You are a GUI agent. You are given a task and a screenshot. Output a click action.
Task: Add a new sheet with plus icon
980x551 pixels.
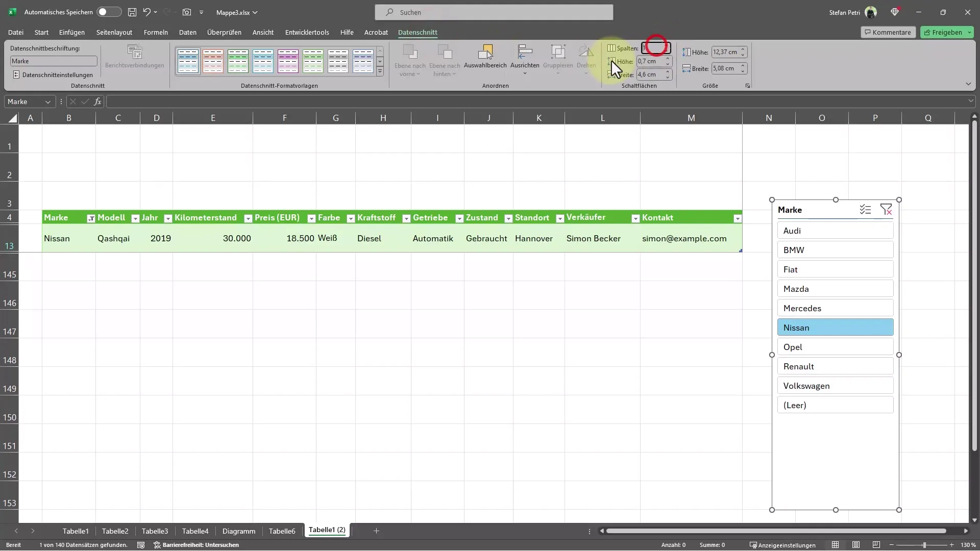click(376, 531)
